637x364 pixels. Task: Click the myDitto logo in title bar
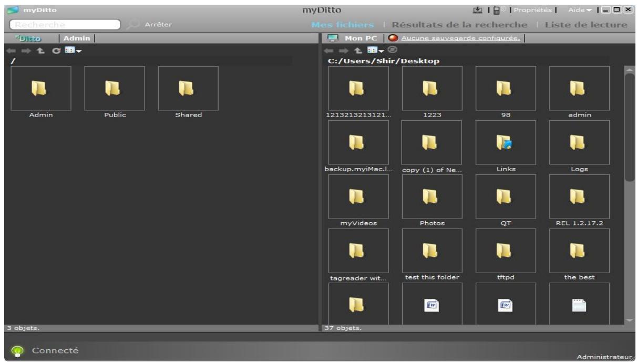coord(13,10)
